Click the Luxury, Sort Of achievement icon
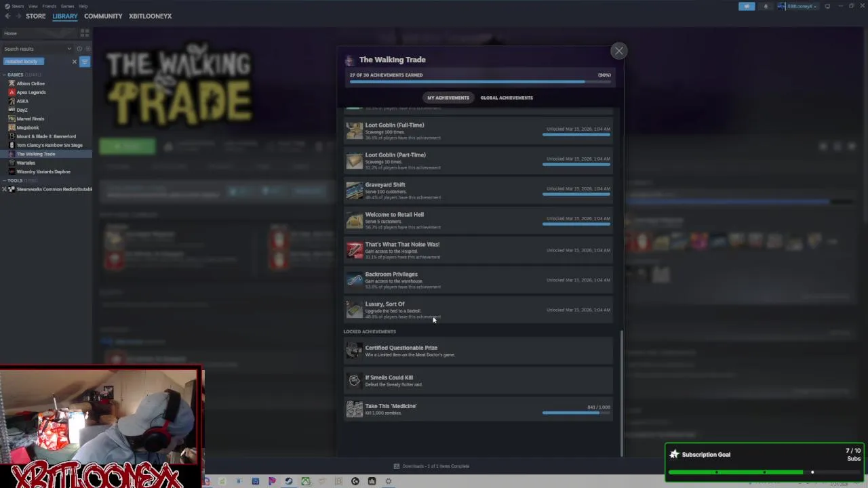The height and width of the screenshot is (488, 868). 354,309
